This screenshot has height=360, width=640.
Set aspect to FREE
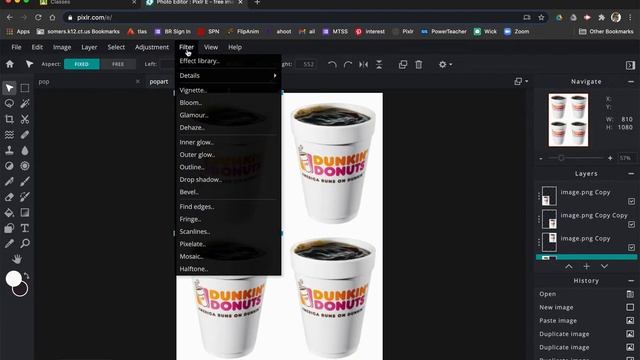tap(118, 64)
